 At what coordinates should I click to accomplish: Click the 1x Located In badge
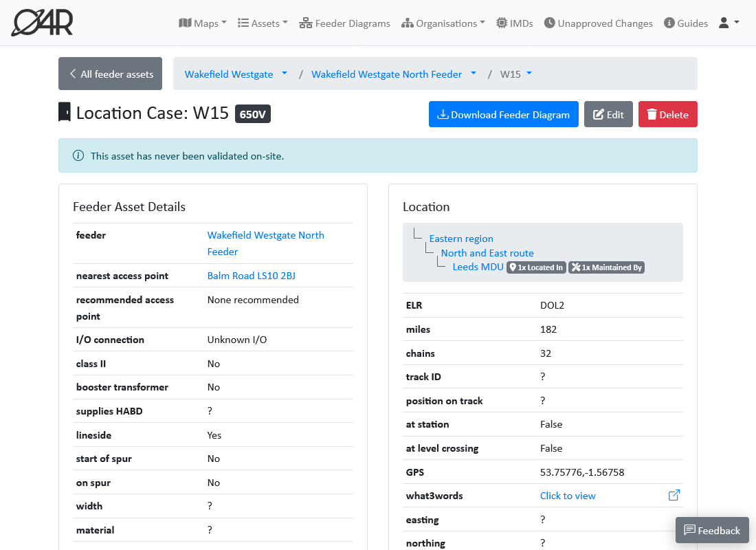[536, 267]
